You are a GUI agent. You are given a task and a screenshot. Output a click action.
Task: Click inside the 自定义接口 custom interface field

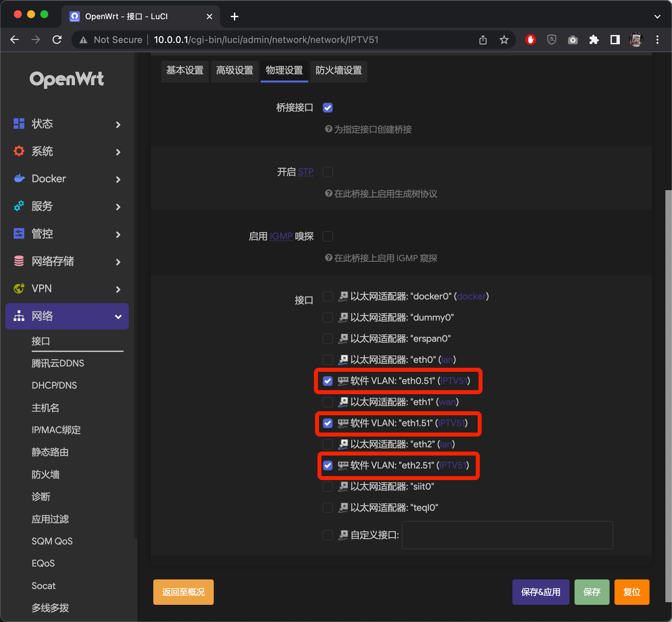506,535
